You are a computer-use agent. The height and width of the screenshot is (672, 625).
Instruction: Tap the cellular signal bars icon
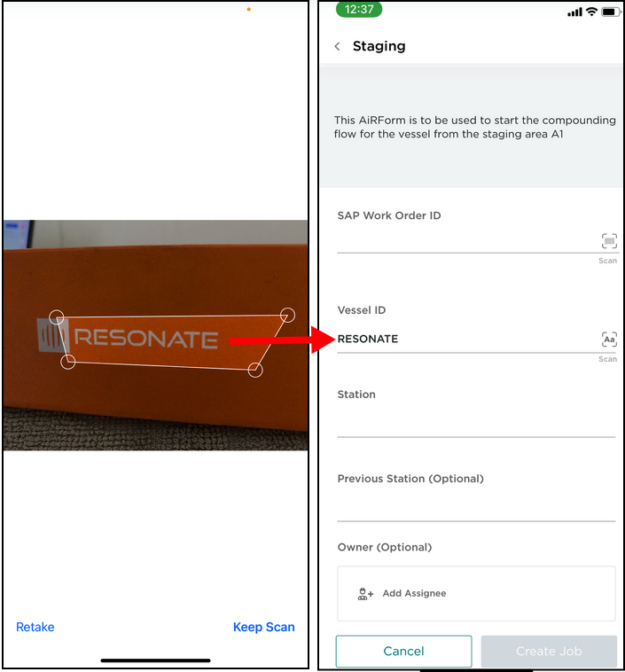point(574,12)
